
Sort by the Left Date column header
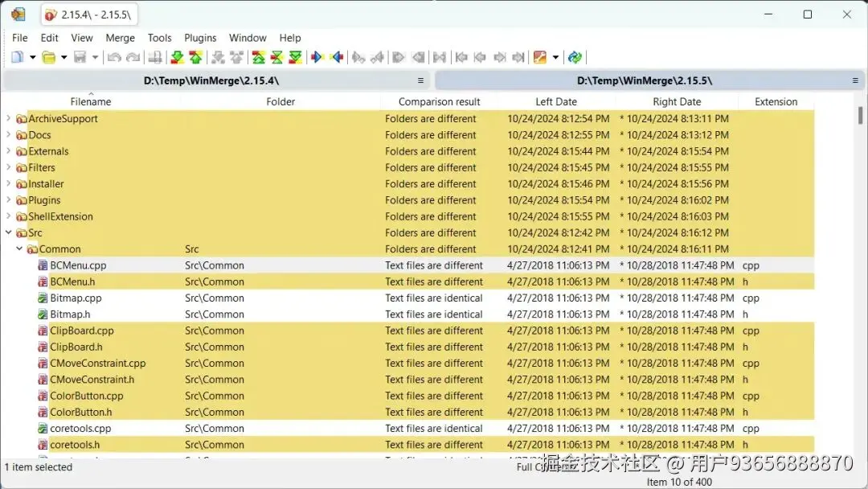[556, 101]
